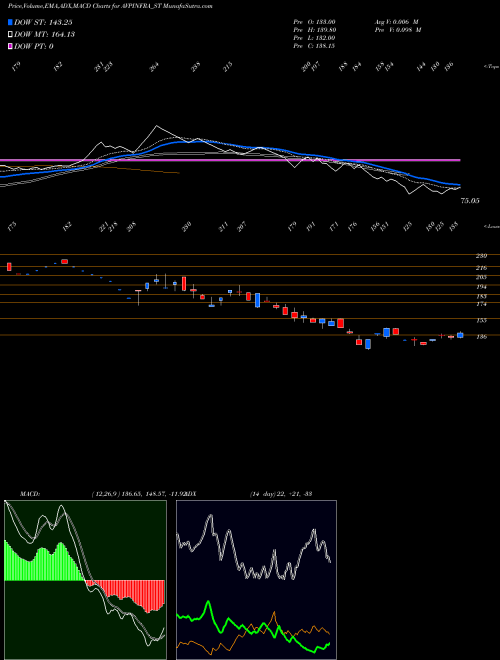Click the 171 label in the lows row
The image size is (500, 660).
[334, 227]
